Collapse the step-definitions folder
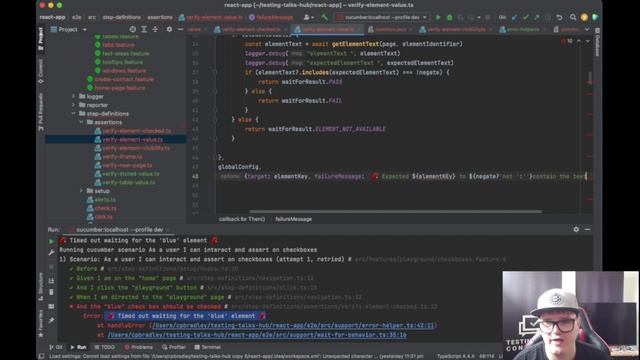The width and height of the screenshot is (640, 360). (x=74, y=113)
